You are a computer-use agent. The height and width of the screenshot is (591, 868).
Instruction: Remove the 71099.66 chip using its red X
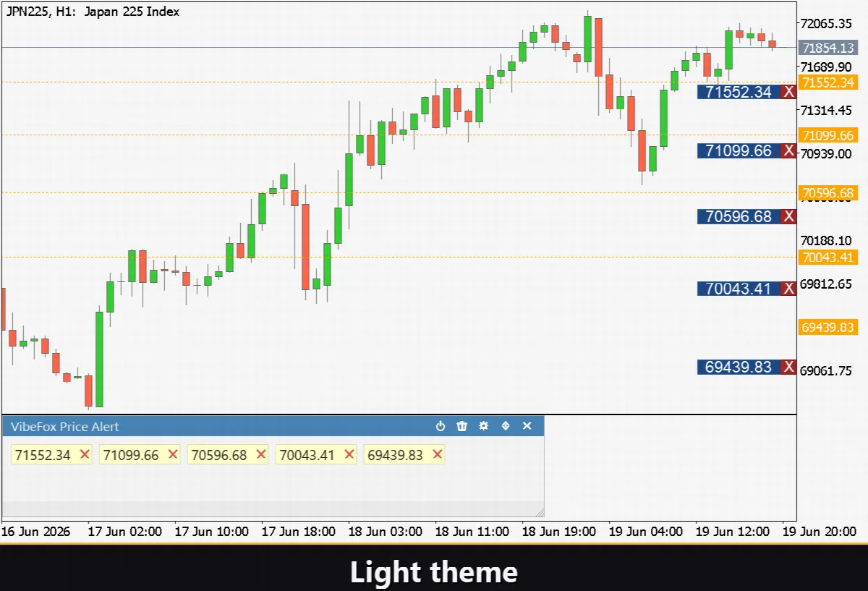point(173,454)
